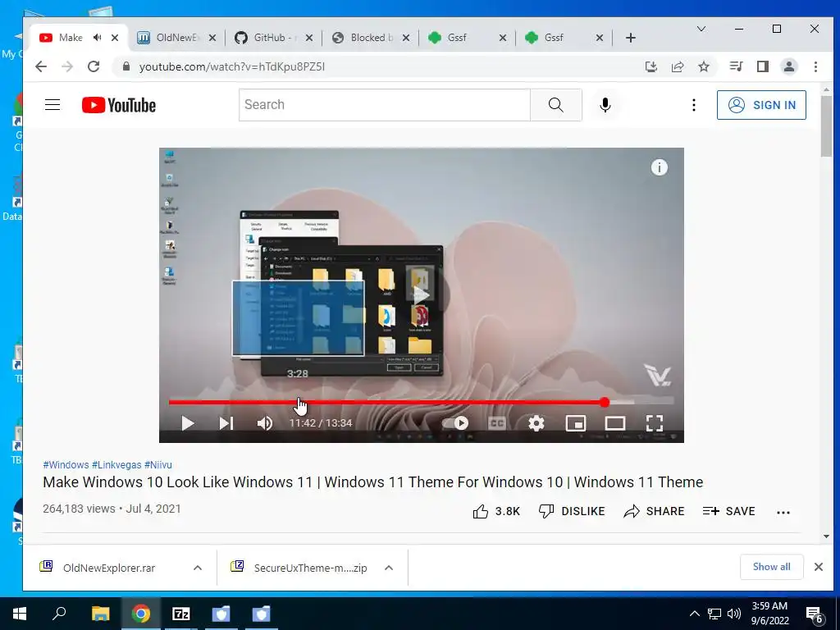The width and height of the screenshot is (840, 630).
Task: Click the red progress bar scrubber handle
Action: tap(605, 402)
